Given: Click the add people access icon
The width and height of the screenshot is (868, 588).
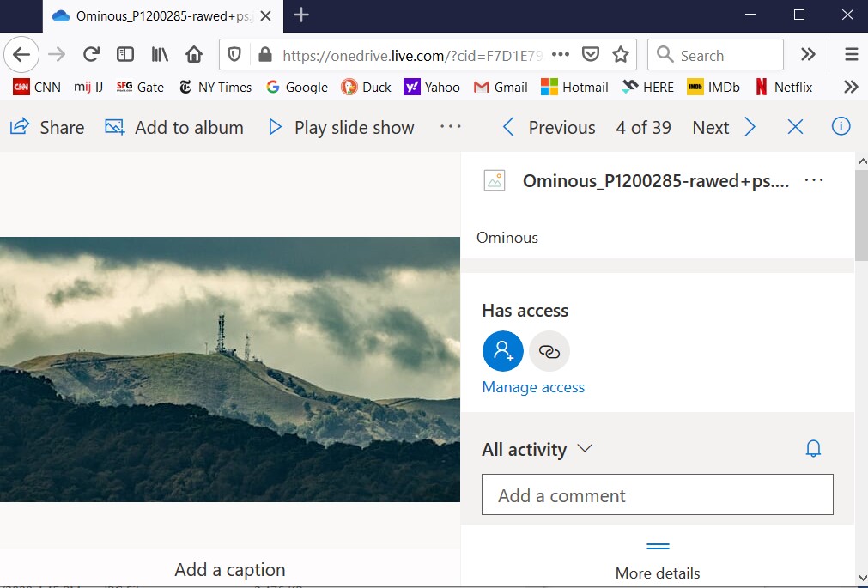Looking at the screenshot, I should click(x=502, y=351).
